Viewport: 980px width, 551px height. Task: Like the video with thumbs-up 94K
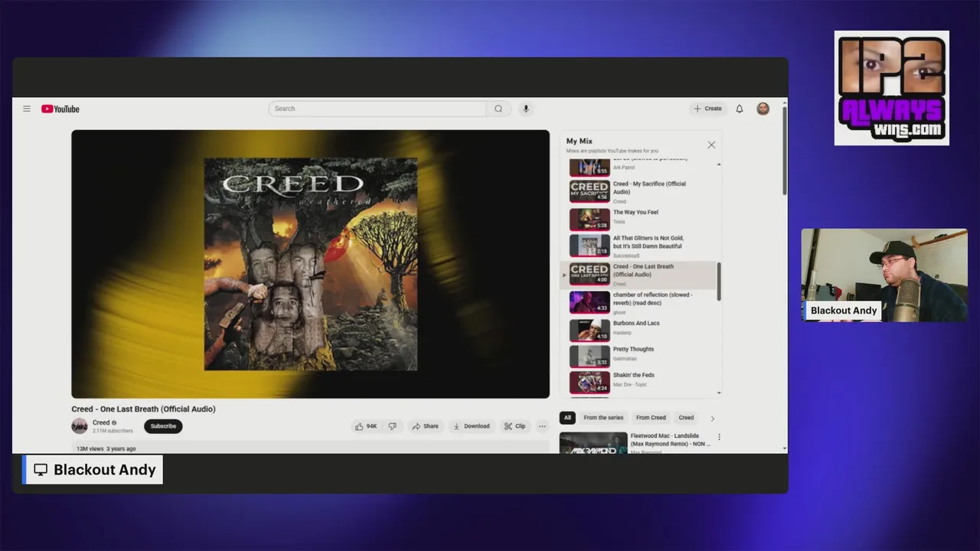(x=366, y=426)
